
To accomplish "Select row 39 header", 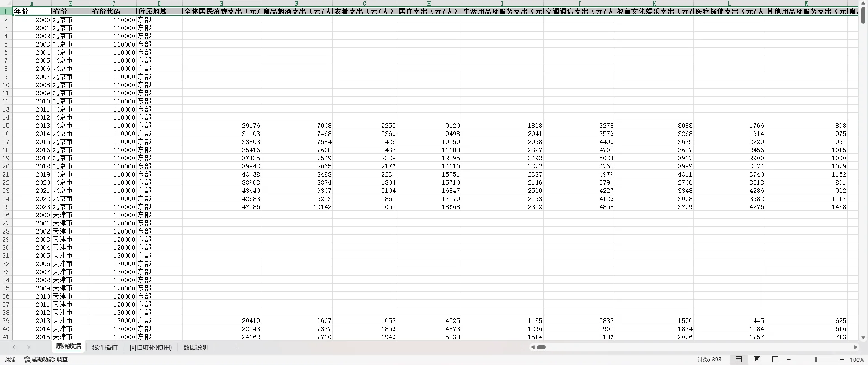I will pos(6,321).
